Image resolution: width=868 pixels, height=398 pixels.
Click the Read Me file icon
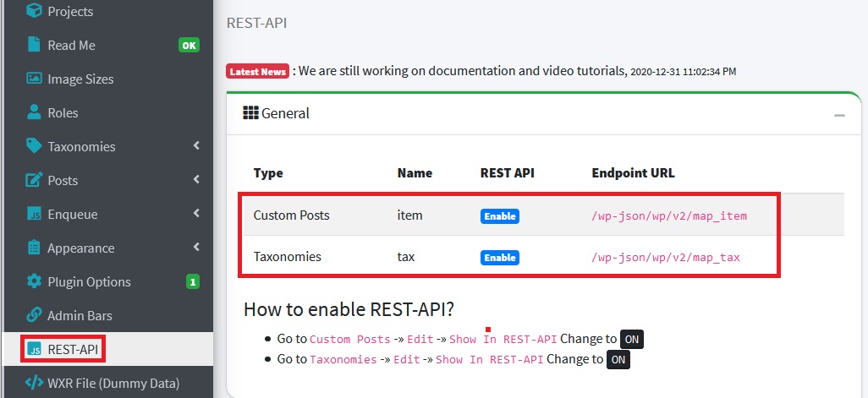[x=34, y=45]
